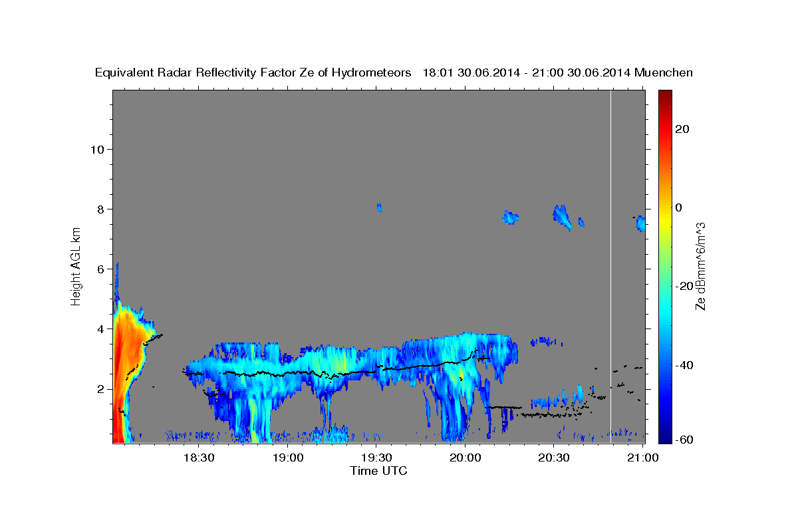Click the "Time UTC" axis label

coord(378,471)
